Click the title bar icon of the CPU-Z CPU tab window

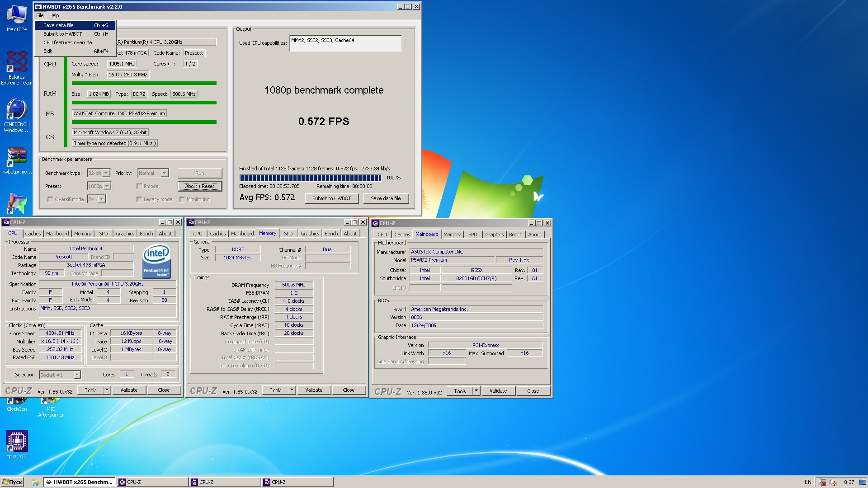tap(6, 222)
